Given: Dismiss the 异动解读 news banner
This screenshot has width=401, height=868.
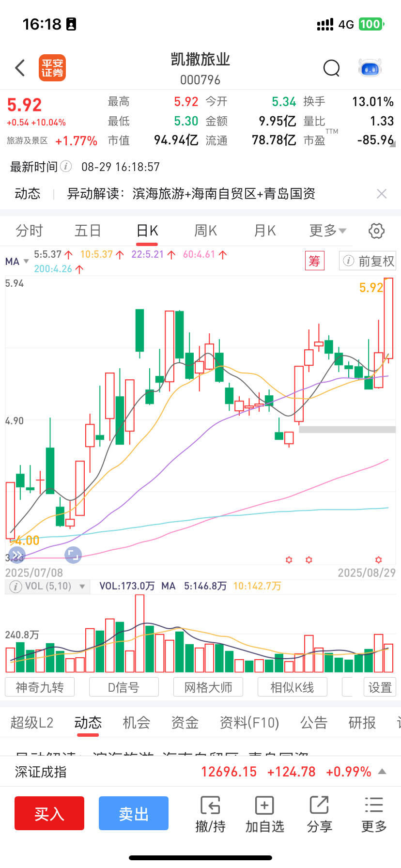Looking at the screenshot, I should pyautogui.click(x=382, y=194).
